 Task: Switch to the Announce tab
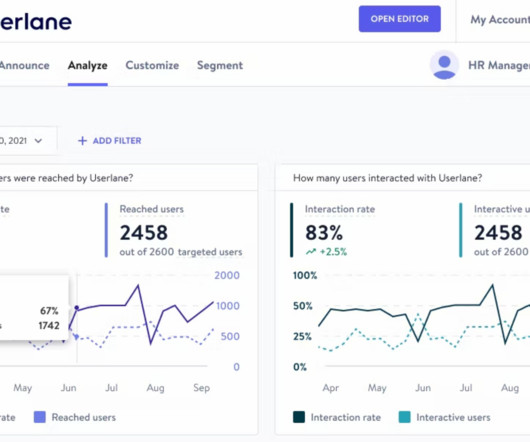click(24, 65)
